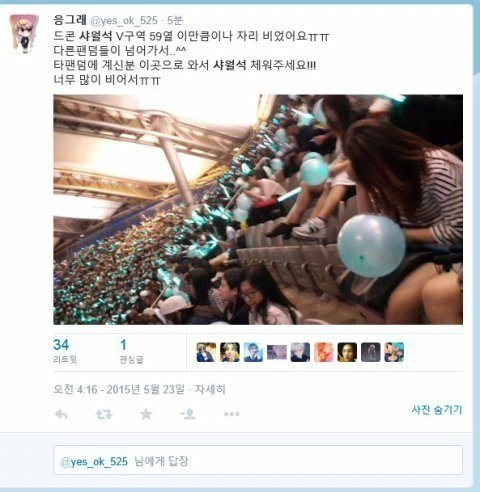Image resolution: width=480 pixels, height=492 pixels.
Task: Click the last retweeter avatar
Action: click(394, 352)
